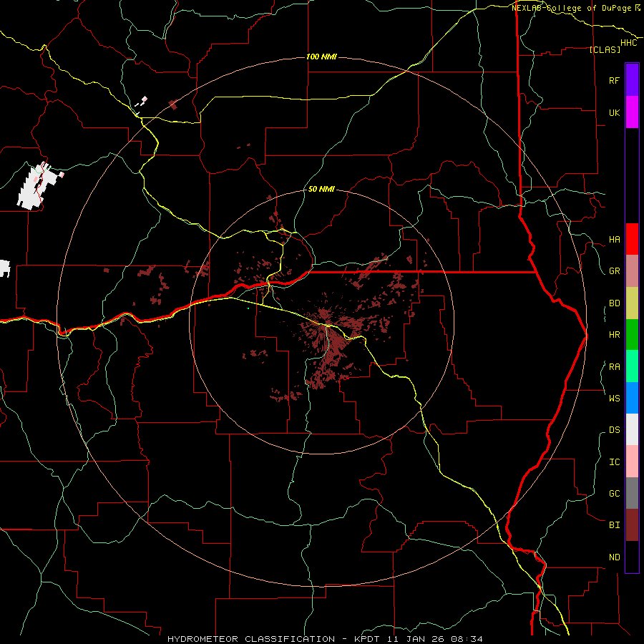Click the 'IC' legend label
644x644 pixels.
pos(614,462)
